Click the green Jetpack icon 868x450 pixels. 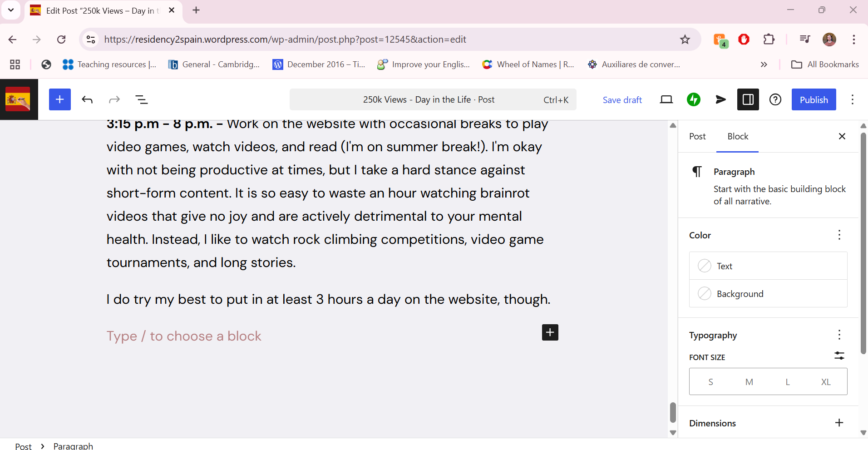tap(693, 99)
